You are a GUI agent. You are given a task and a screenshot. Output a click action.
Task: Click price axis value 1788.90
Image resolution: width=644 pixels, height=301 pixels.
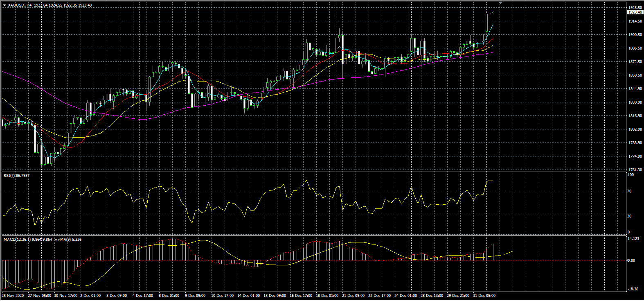(635, 143)
